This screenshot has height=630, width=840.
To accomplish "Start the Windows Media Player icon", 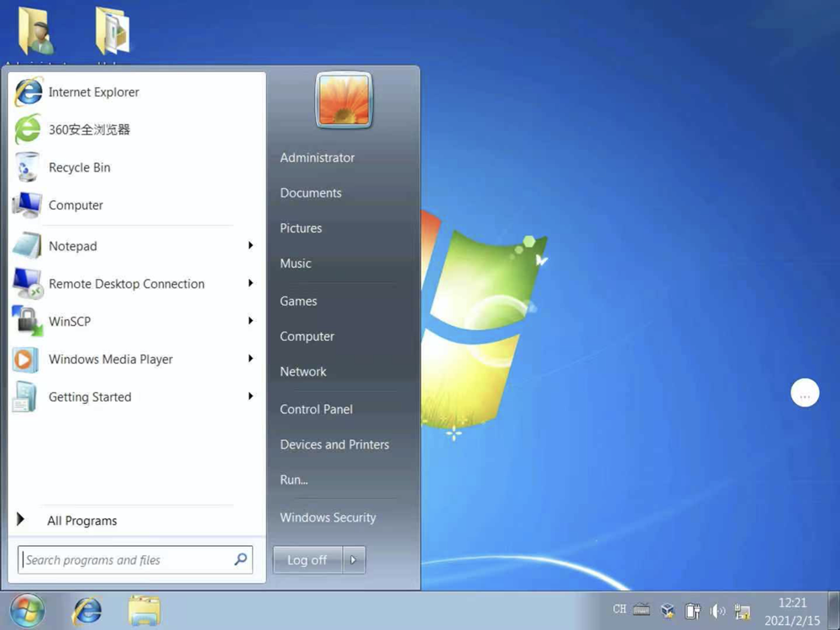I will click(26, 360).
